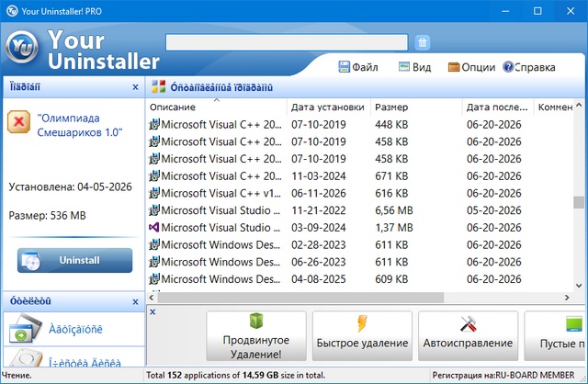Click the horizontal scrollbar right arrow

tap(567, 298)
